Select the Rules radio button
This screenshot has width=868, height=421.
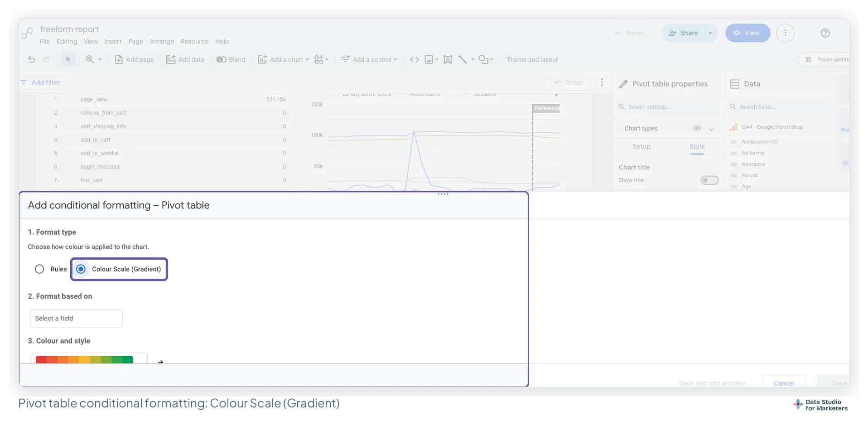point(39,269)
